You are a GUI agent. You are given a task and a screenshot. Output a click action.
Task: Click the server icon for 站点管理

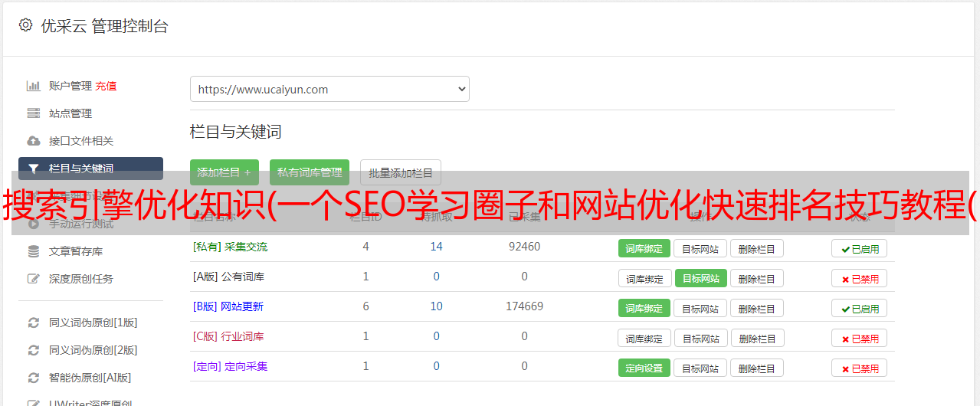click(34, 113)
